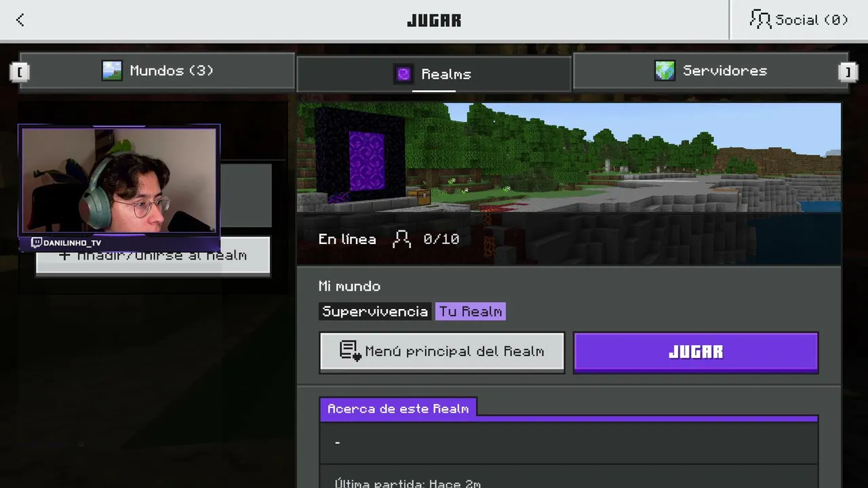868x488 pixels.
Task: Click the player count icon beside 0/10
Action: click(x=402, y=239)
